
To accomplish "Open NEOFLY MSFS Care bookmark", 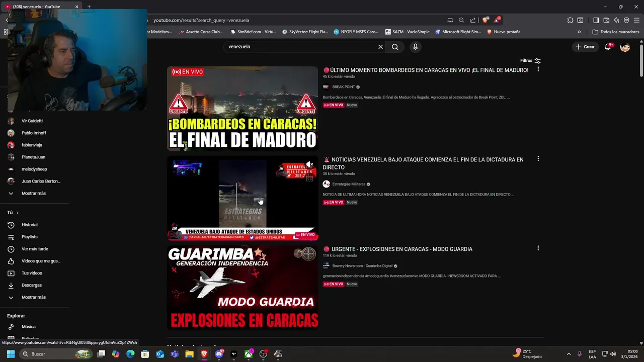I will [x=356, y=32].
